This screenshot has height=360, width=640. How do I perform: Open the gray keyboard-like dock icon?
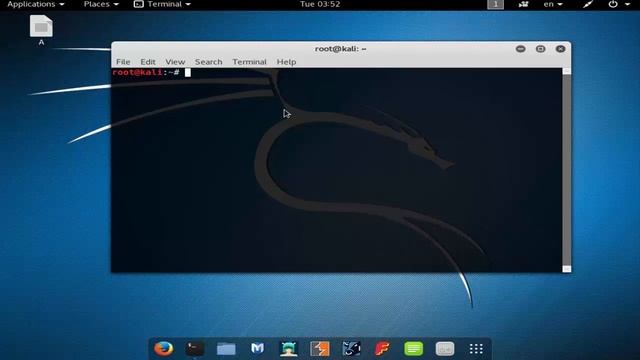(445, 349)
